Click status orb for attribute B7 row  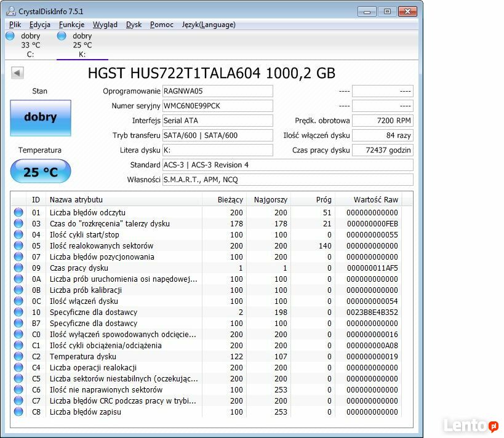tap(18, 323)
